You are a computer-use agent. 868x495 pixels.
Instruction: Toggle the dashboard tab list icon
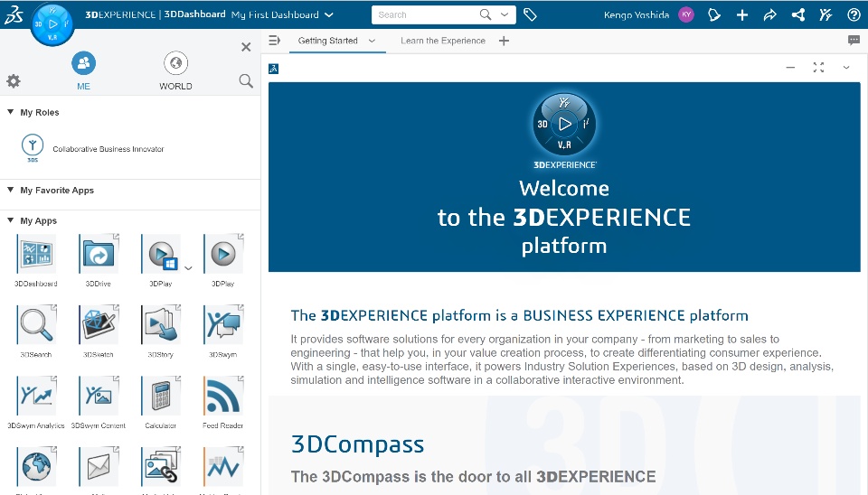[275, 41]
